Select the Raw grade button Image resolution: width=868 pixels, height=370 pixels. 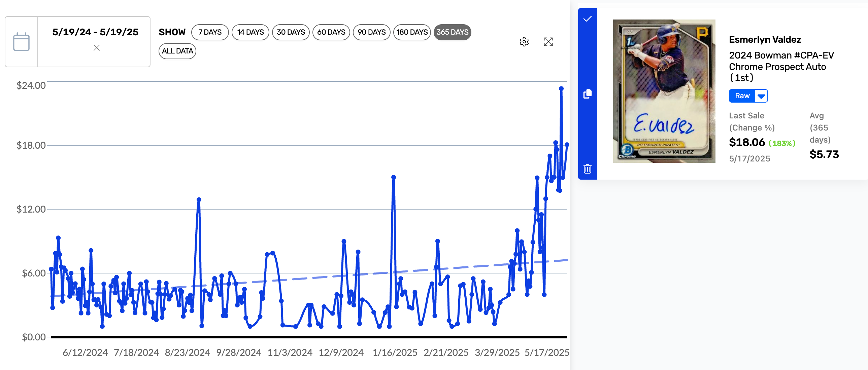(742, 96)
